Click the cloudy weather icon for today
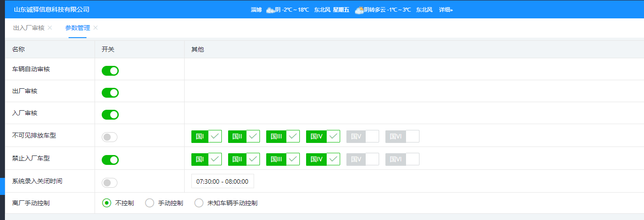The width and height of the screenshot is (644, 220). tap(270, 10)
